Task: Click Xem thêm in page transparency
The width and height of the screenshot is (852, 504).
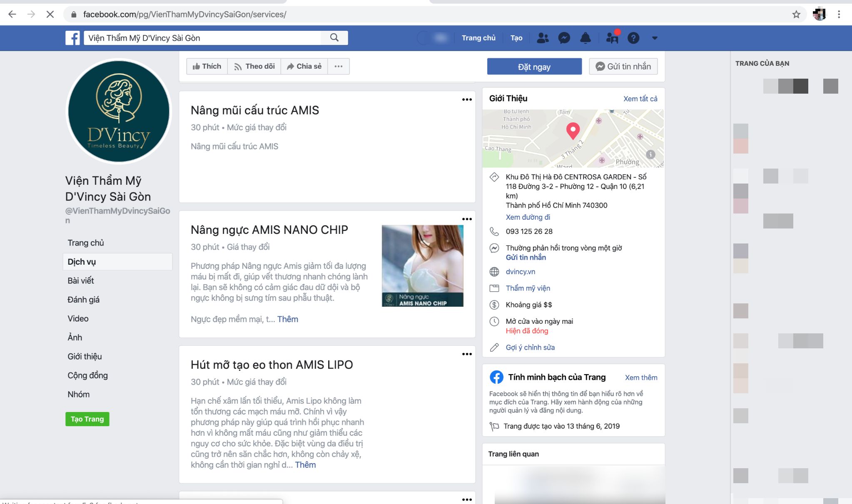Action: click(641, 377)
